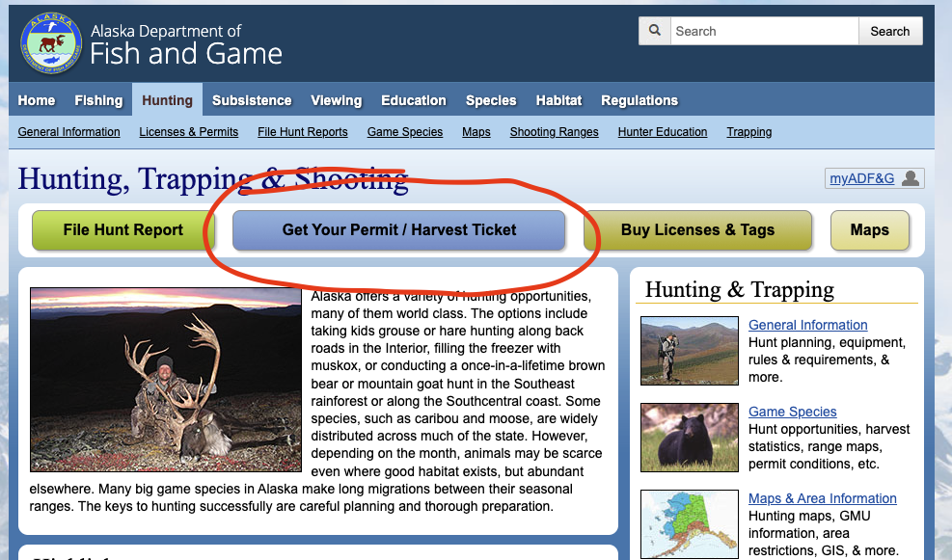
Task: Open the hiker General Information thumbnail
Action: [689, 350]
